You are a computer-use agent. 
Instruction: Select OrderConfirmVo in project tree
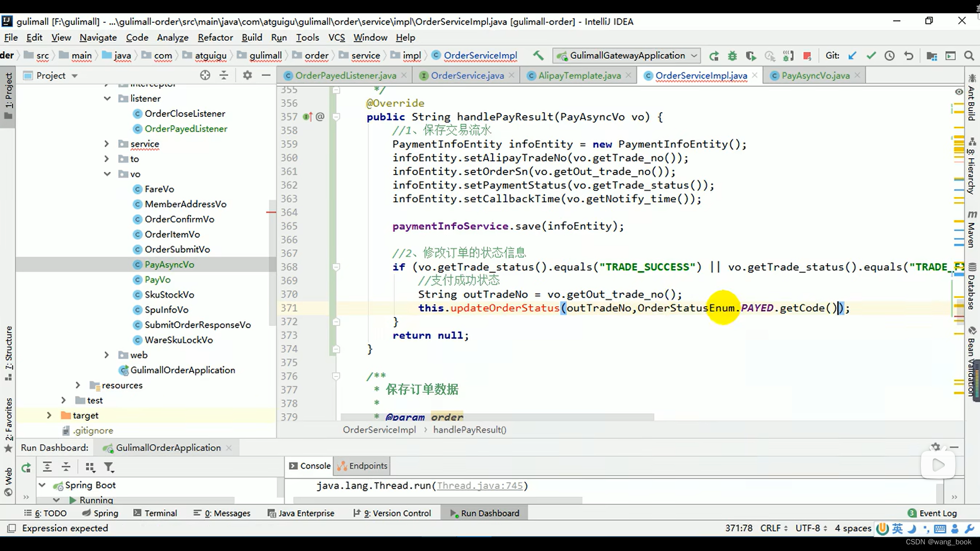click(x=179, y=219)
